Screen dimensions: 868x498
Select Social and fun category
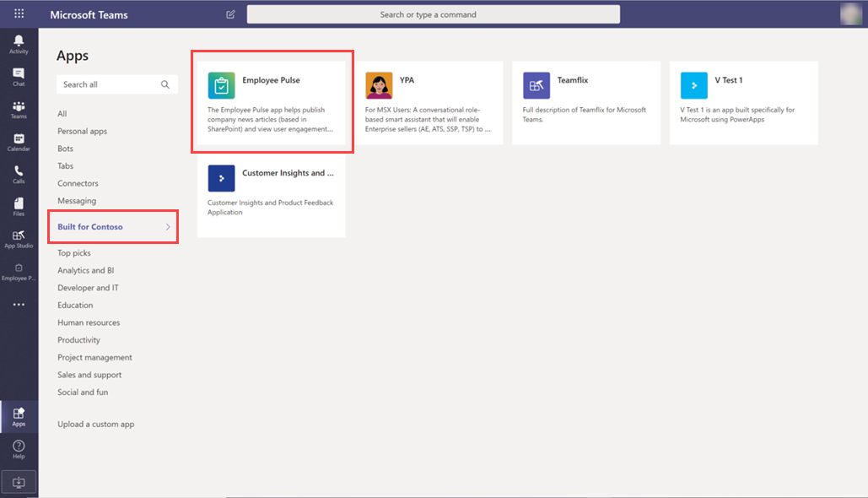click(x=83, y=392)
